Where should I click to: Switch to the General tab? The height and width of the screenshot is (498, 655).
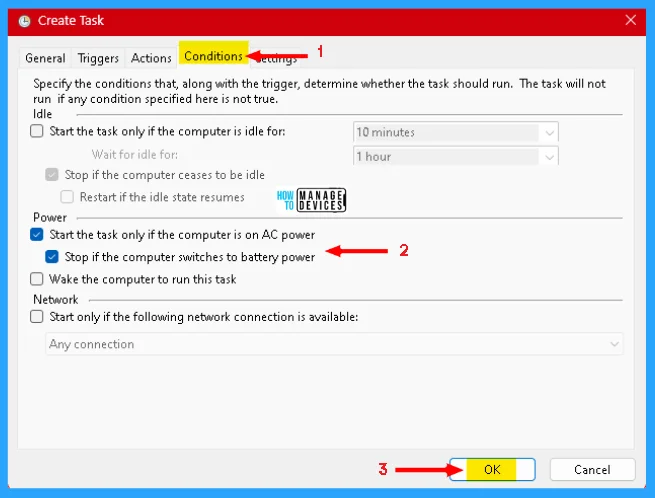coord(45,58)
